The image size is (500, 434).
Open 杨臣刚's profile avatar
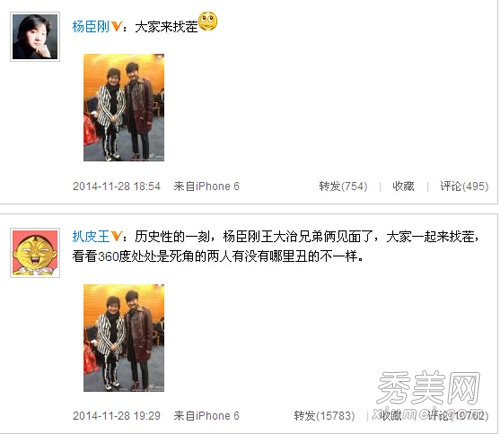tap(35, 37)
